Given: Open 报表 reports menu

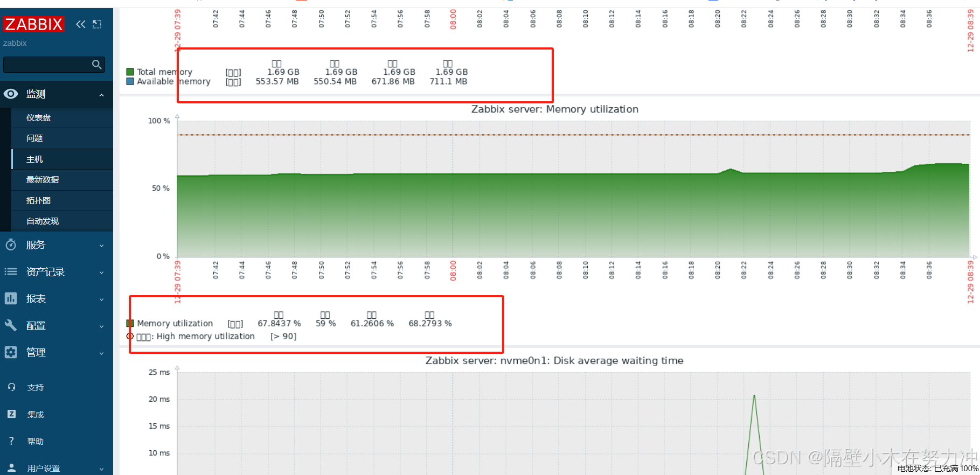Looking at the screenshot, I should coord(36,299).
